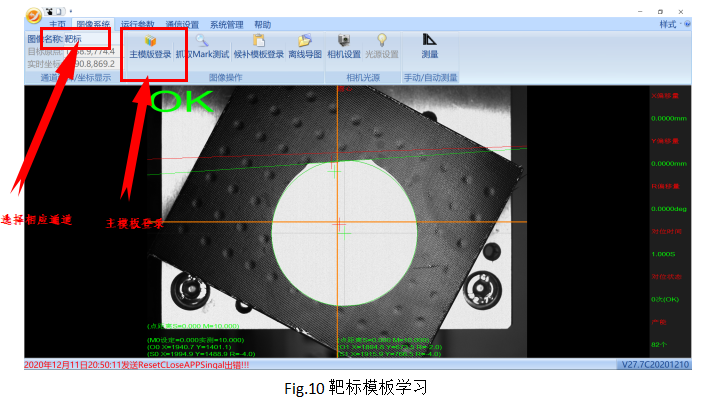
Task: Switch to the 图像系统 tab
Action: (93, 25)
